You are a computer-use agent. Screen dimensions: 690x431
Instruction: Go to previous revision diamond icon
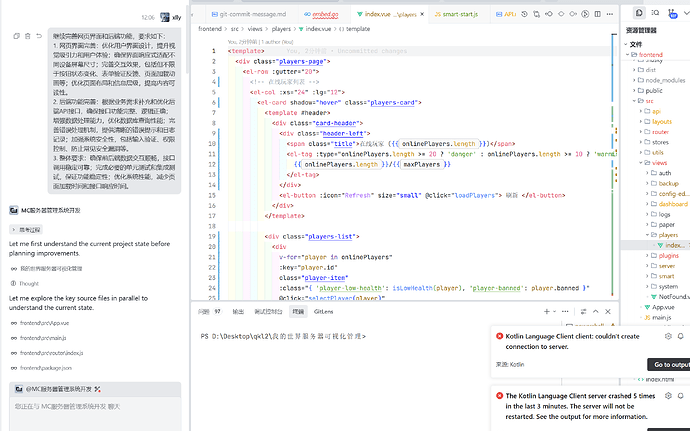click(x=549, y=14)
